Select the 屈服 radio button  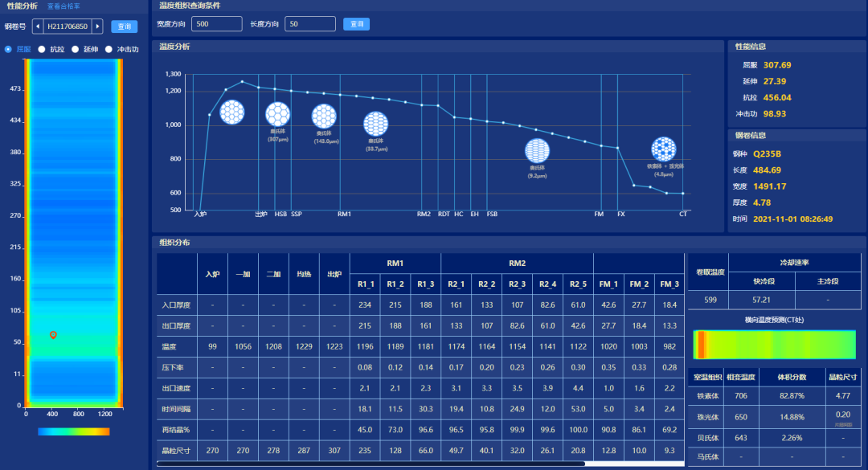click(x=9, y=49)
